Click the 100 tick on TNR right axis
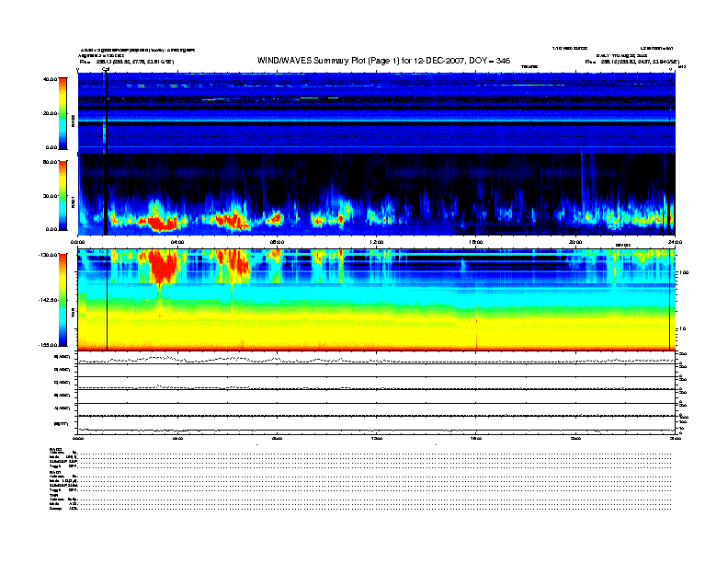The height and width of the screenshot is (563, 728). pyautogui.click(x=684, y=272)
